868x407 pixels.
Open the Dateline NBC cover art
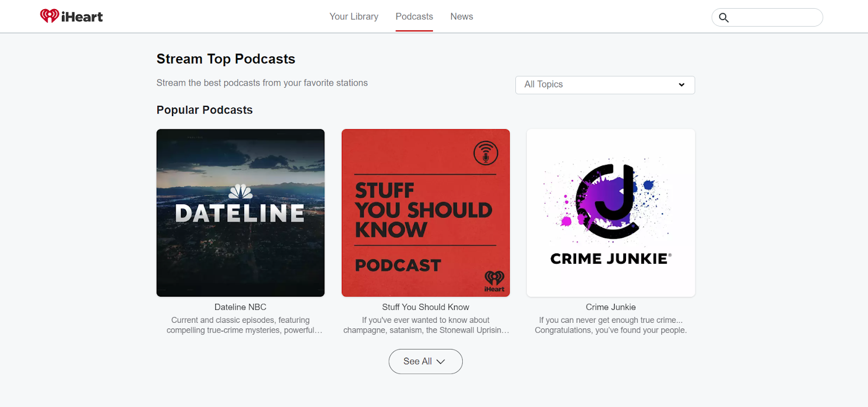pyautogui.click(x=240, y=213)
